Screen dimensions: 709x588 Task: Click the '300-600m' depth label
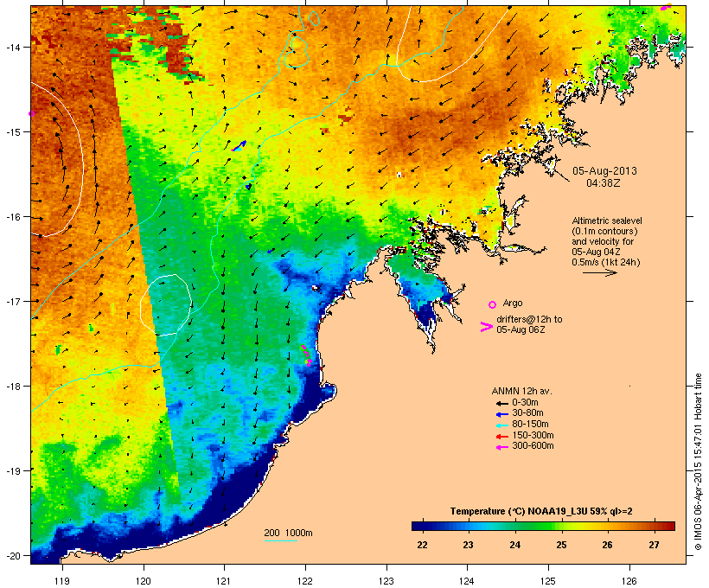tap(533, 446)
